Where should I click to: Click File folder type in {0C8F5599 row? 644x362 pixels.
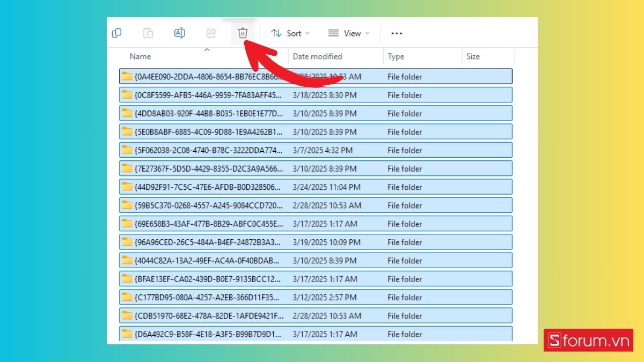[x=405, y=95]
